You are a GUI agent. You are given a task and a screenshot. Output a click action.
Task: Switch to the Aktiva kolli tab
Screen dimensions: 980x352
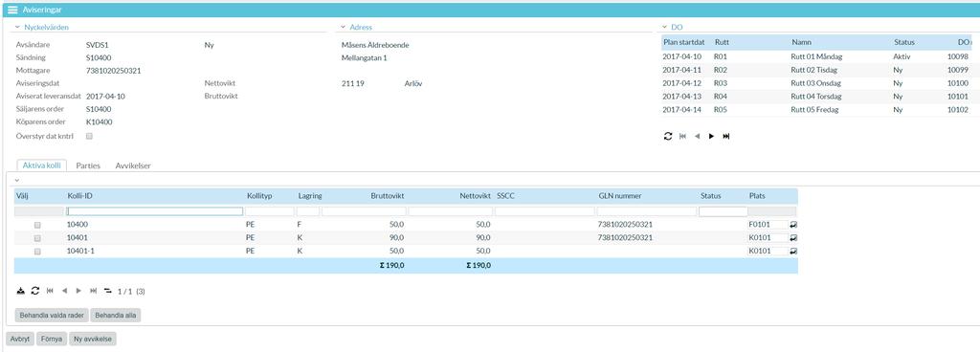tap(41, 166)
